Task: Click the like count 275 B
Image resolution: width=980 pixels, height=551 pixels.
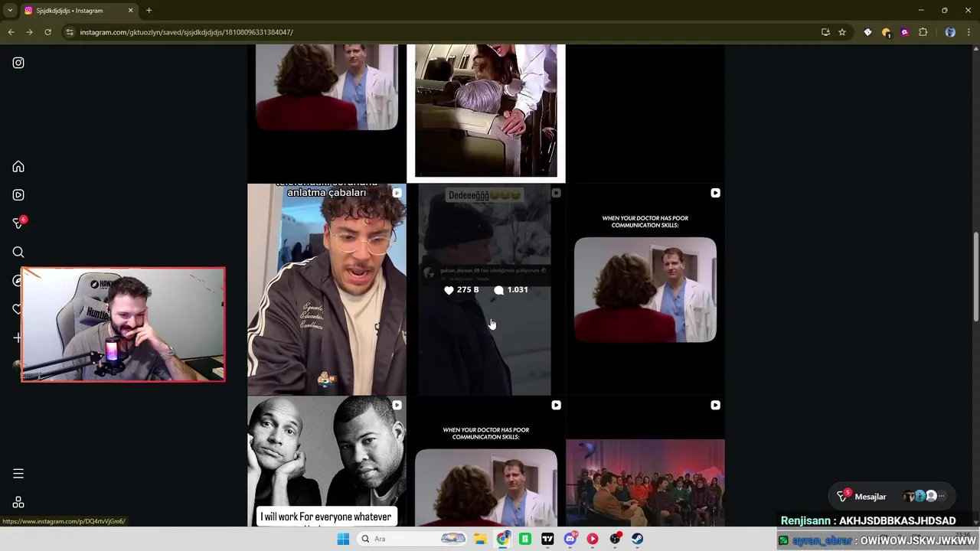Action: point(461,290)
